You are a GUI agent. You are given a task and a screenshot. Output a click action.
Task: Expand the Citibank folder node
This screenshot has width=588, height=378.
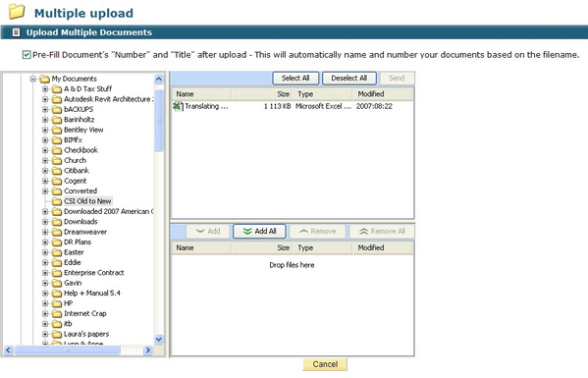point(45,171)
